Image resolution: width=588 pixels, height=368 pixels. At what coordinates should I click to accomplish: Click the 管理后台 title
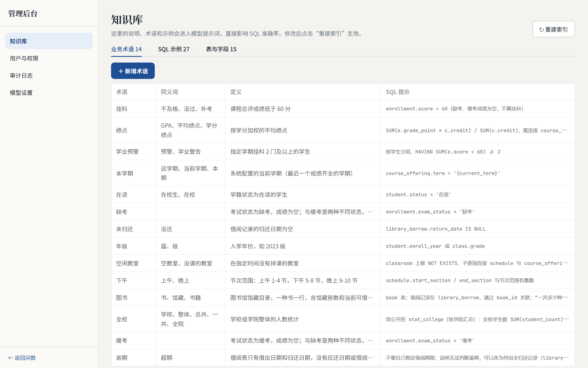pos(23,14)
